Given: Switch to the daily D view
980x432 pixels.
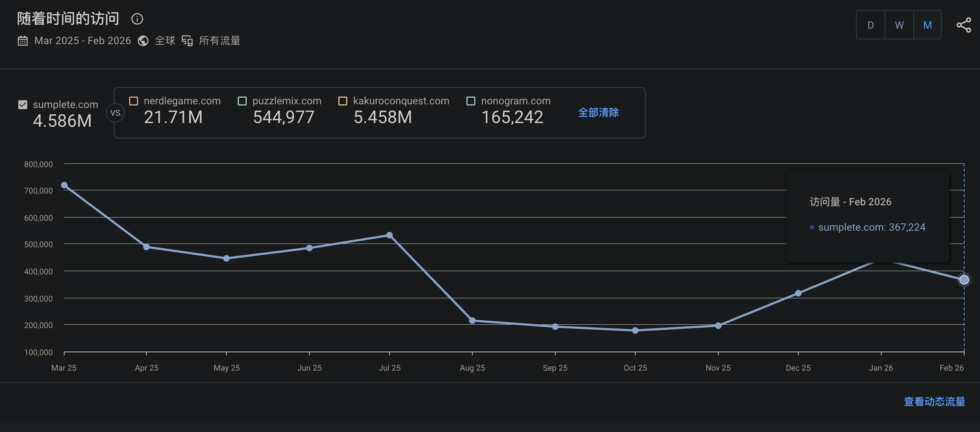Looking at the screenshot, I should pyautogui.click(x=870, y=25).
